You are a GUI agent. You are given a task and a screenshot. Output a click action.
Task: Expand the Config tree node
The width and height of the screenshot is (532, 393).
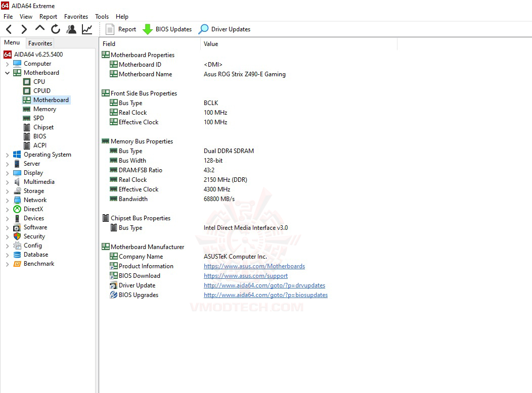click(x=7, y=246)
